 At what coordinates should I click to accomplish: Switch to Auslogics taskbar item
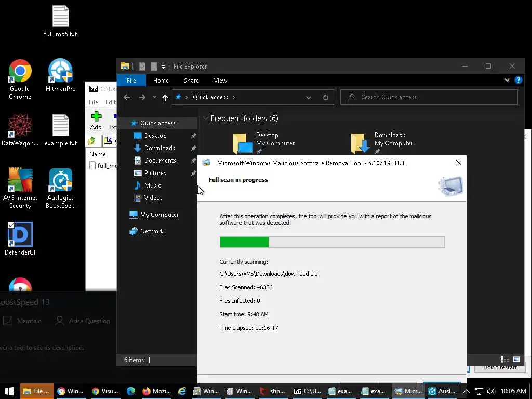(x=442, y=391)
